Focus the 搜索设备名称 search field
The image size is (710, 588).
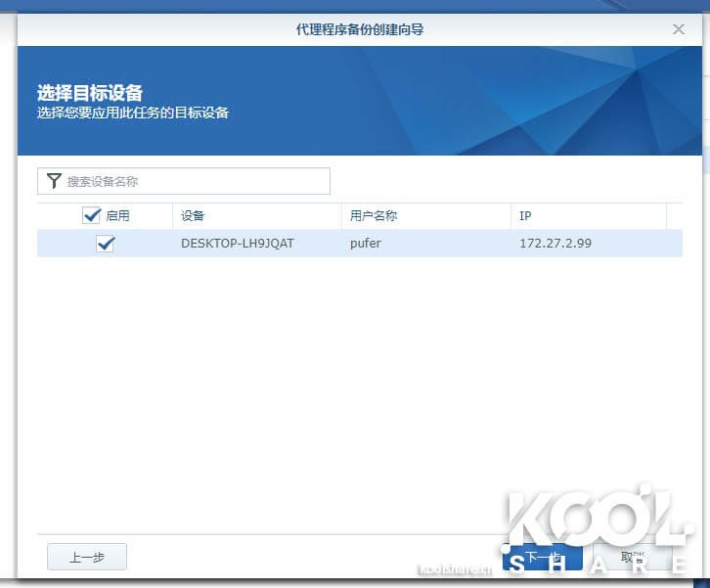click(x=196, y=181)
